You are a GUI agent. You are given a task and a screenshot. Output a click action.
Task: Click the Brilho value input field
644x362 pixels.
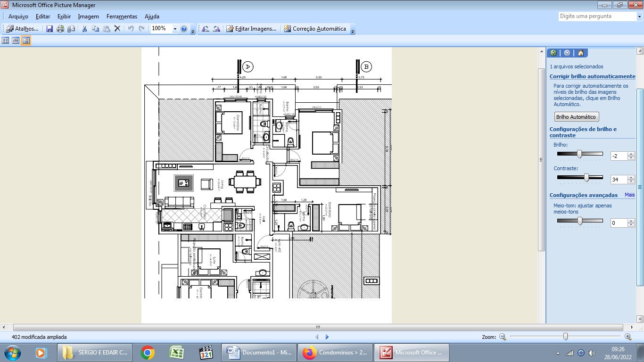[x=619, y=156]
